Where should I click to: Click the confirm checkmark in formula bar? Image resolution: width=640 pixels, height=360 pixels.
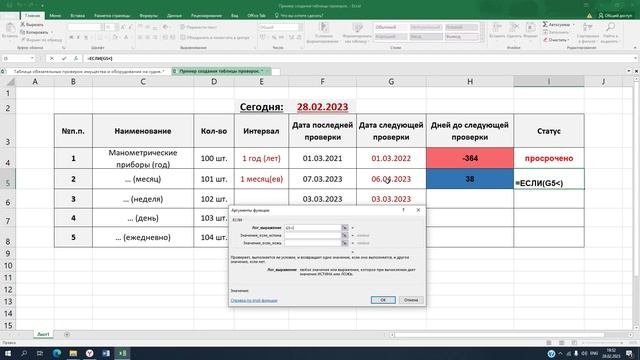coord(64,58)
